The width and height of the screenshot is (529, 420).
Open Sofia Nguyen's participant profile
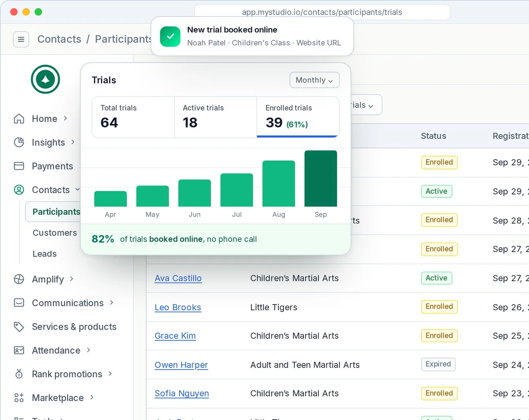pos(182,394)
